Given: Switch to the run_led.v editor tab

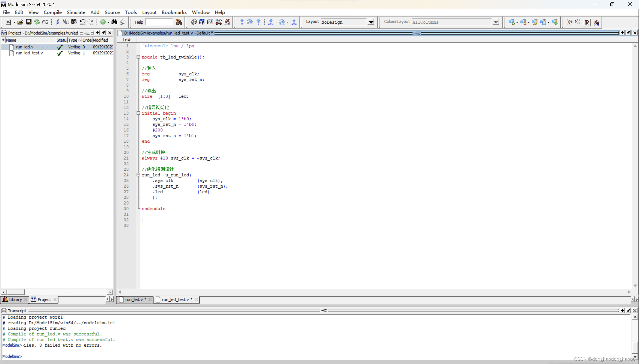Looking at the screenshot, I should pos(134,299).
